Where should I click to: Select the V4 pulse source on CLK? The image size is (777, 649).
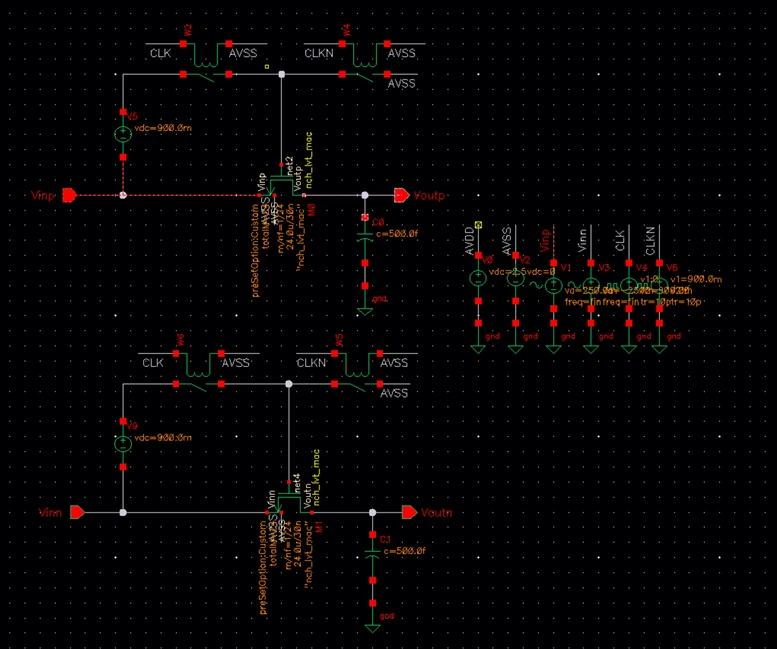click(x=629, y=286)
